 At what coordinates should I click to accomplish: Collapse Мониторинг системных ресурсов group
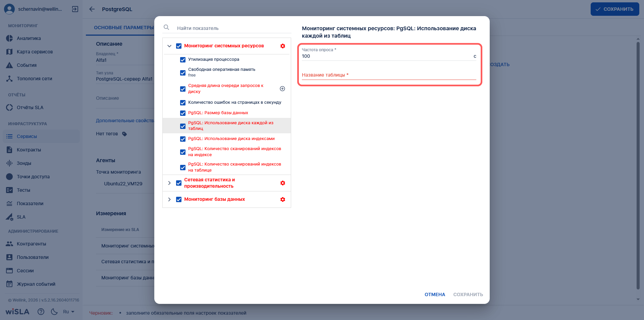[x=169, y=46]
